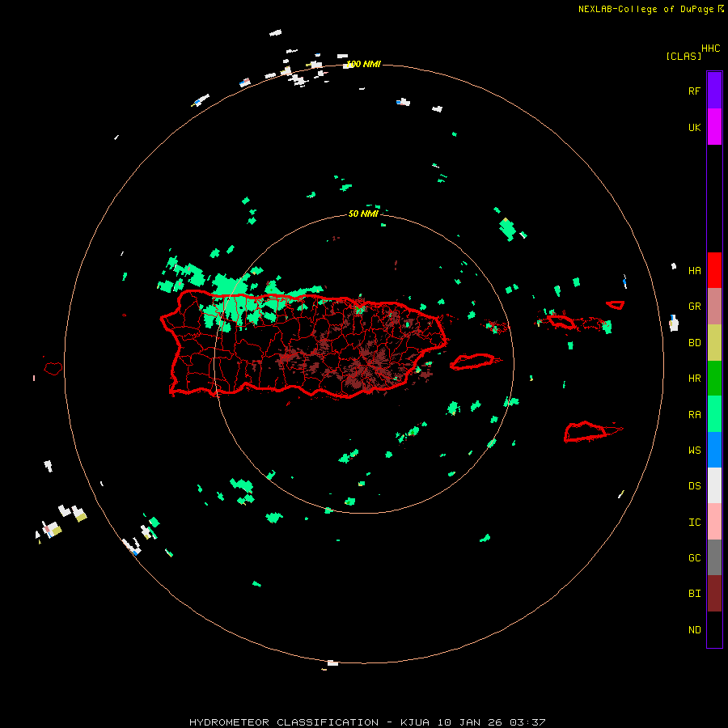Select the BD yellow legend swatch

[x=714, y=343]
